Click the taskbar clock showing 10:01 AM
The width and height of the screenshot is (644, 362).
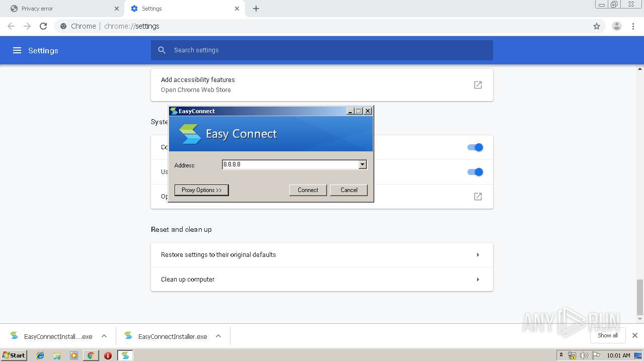click(x=618, y=355)
